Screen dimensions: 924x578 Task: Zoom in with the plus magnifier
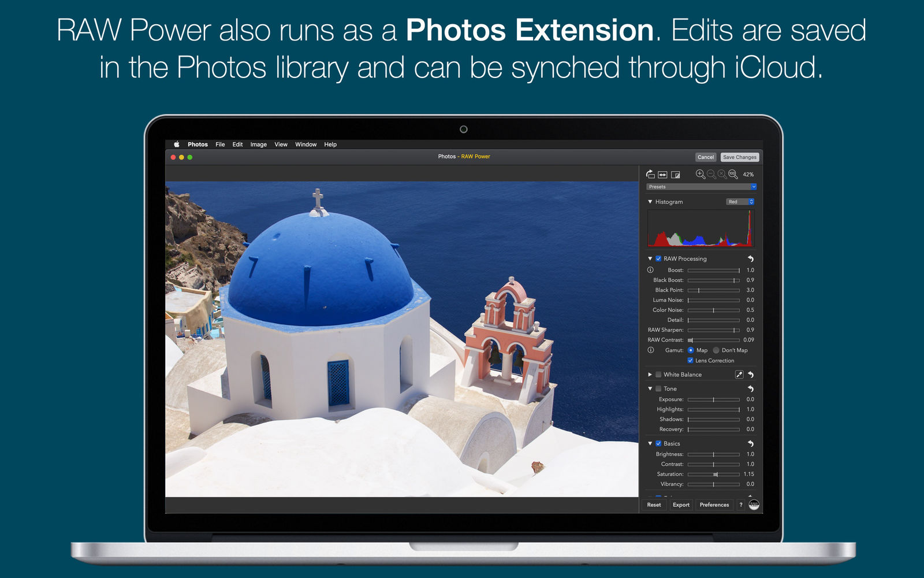701,174
